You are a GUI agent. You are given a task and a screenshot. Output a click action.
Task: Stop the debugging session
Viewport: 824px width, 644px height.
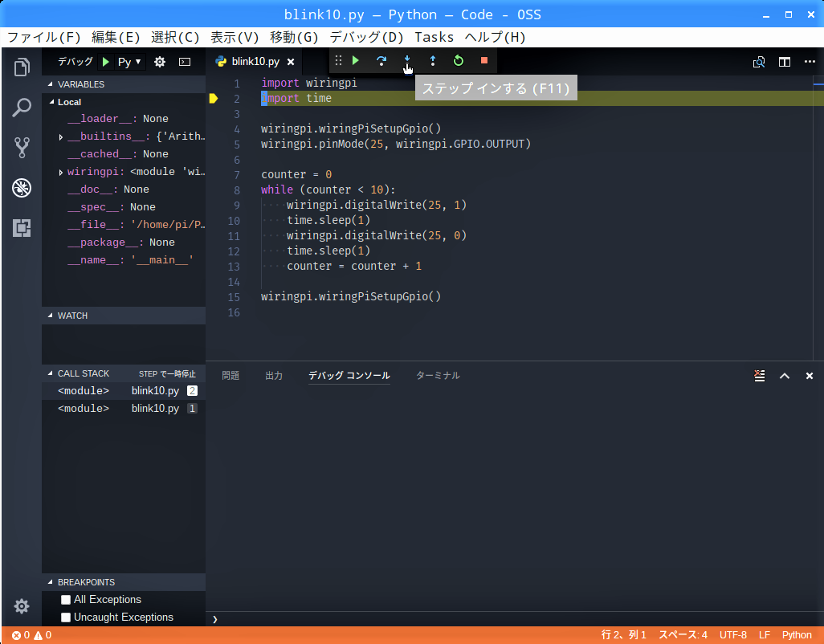click(x=484, y=61)
